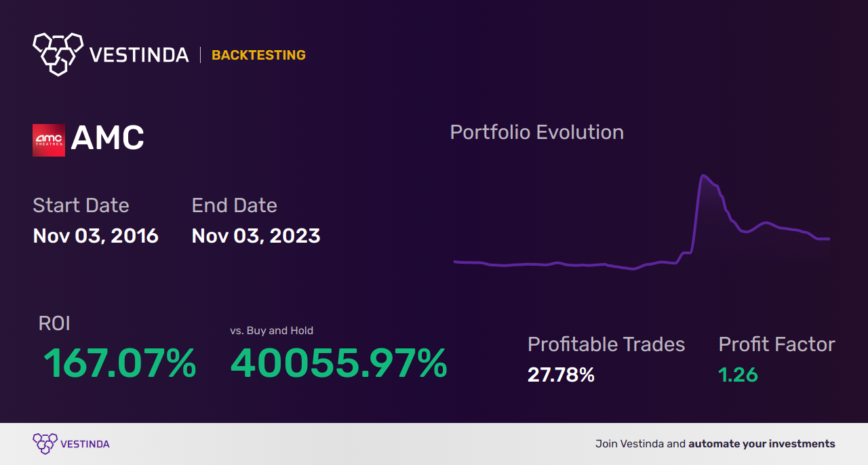This screenshot has height=465, width=868.
Task: Click the footer Vestinda wordmark text
Action: 85,443
